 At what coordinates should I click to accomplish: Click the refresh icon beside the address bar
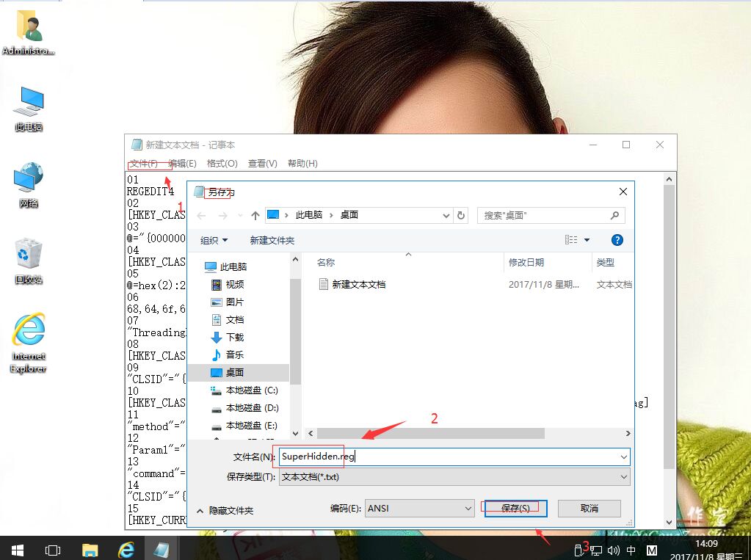461,216
